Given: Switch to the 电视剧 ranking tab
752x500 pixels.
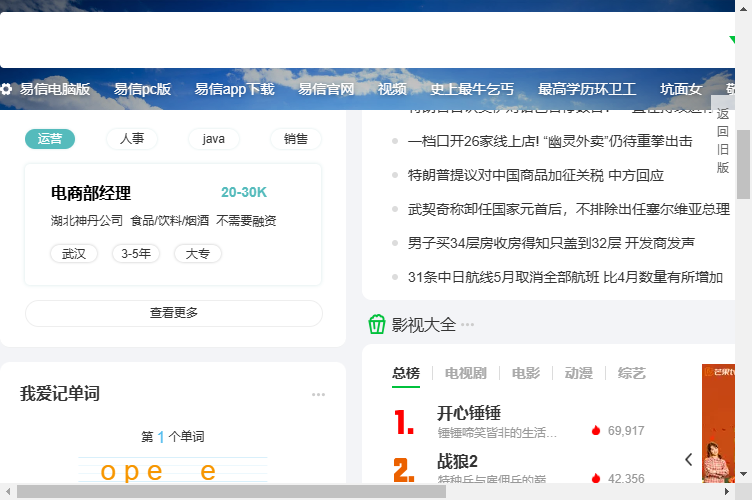Looking at the screenshot, I should point(466,373).
